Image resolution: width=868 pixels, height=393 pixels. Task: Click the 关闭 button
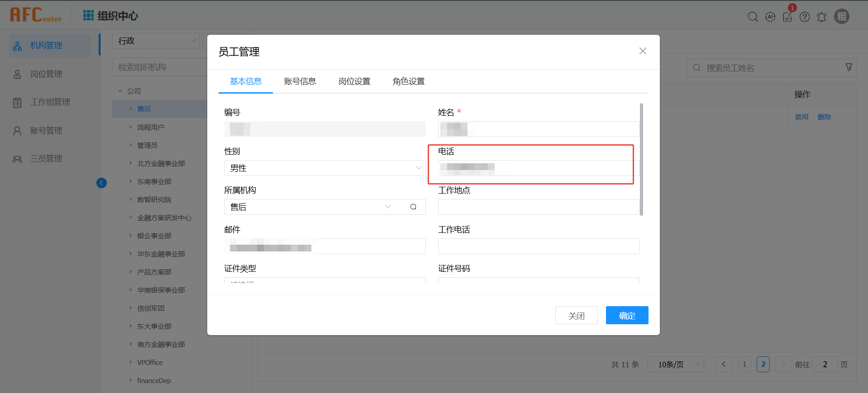(x=576, y=315)
